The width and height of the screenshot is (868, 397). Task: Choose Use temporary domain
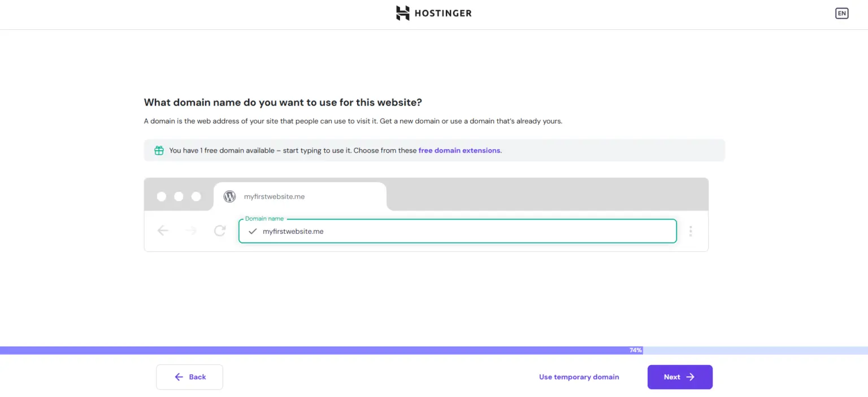coord(579,377)
